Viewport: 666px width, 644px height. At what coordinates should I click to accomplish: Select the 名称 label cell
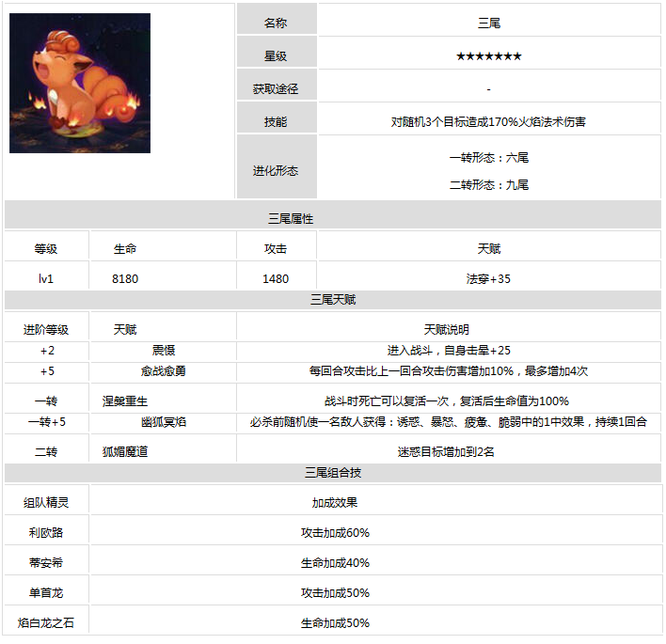(x=277, y=19)
